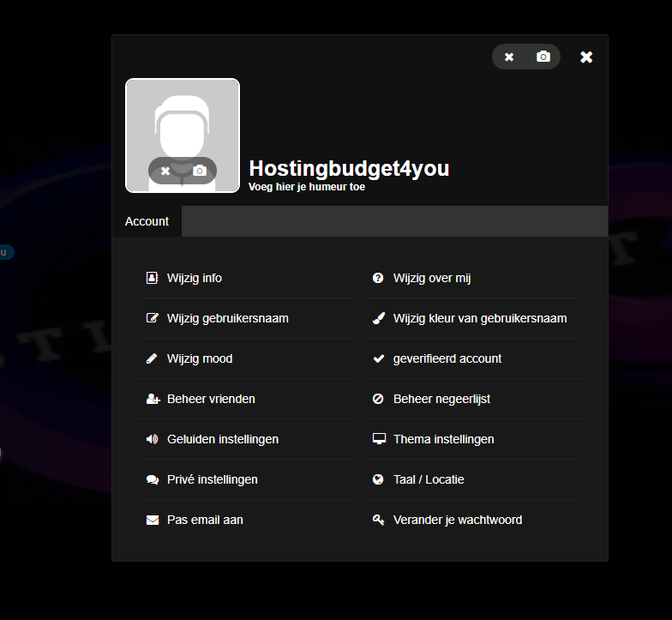Click the globe icon for Taal / Locatie
672x620 pixels.
[378, 479]
